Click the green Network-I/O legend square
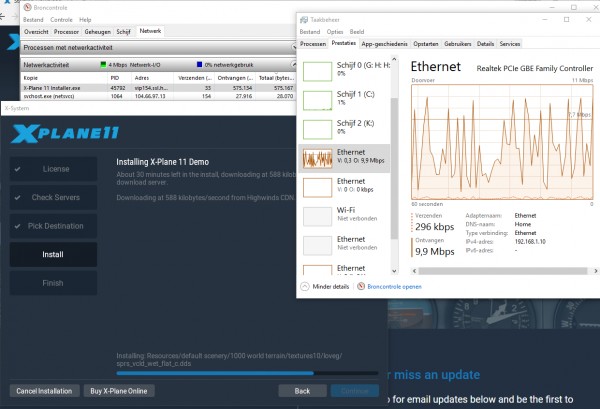 103,65
